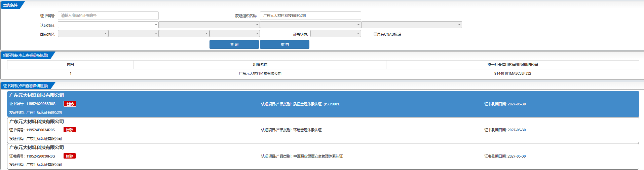
Task: Click 发证机构 line of certificate 119524S0030R0S
Action: (35, 165)
